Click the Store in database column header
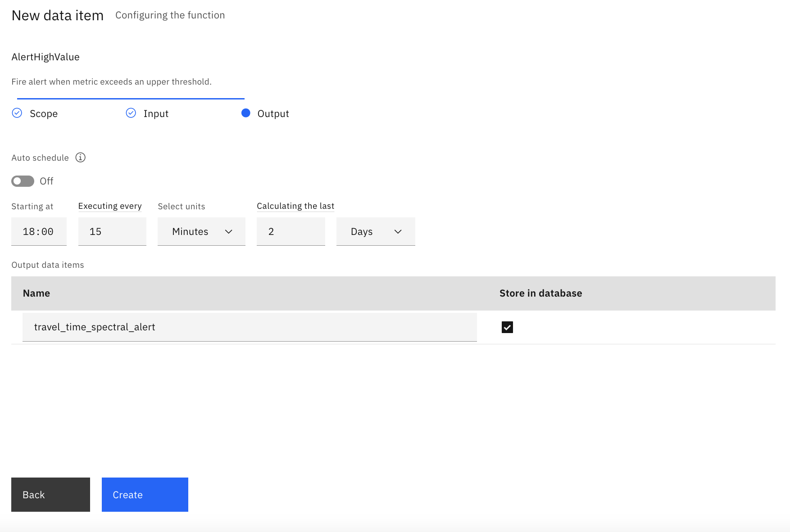Viewport: 790px width, 532px height. point(540,293)
